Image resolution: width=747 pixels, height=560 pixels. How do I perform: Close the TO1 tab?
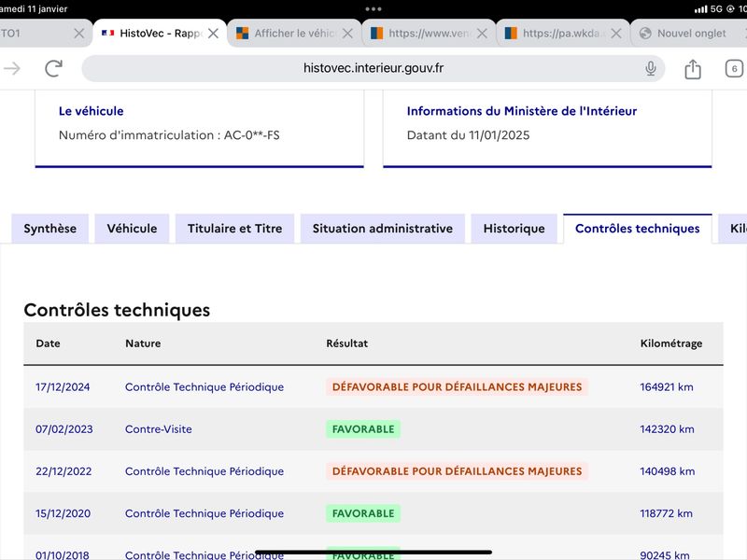pyautogui.click(x=79, y=34)
